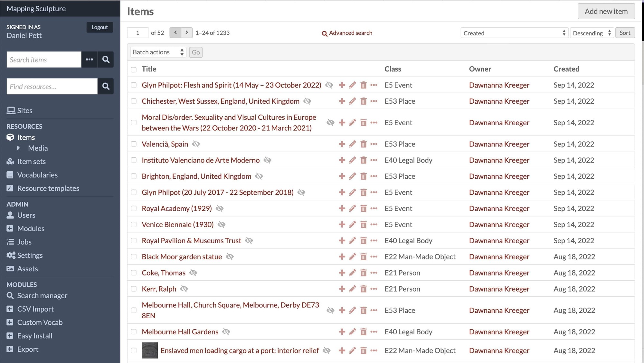Image resolution: width=644 pixels, height=363 pixels.
Task: Toggle visibility icon of Brighton, England item
Action: (259, 176)
